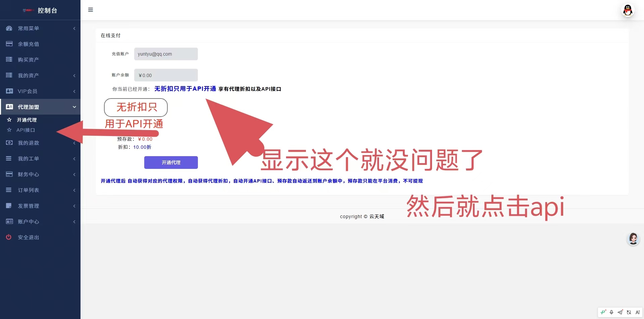The image size is (644, 319).
Task: Expand the 账户中心 chevron
Action: click(x=74, y=222)
